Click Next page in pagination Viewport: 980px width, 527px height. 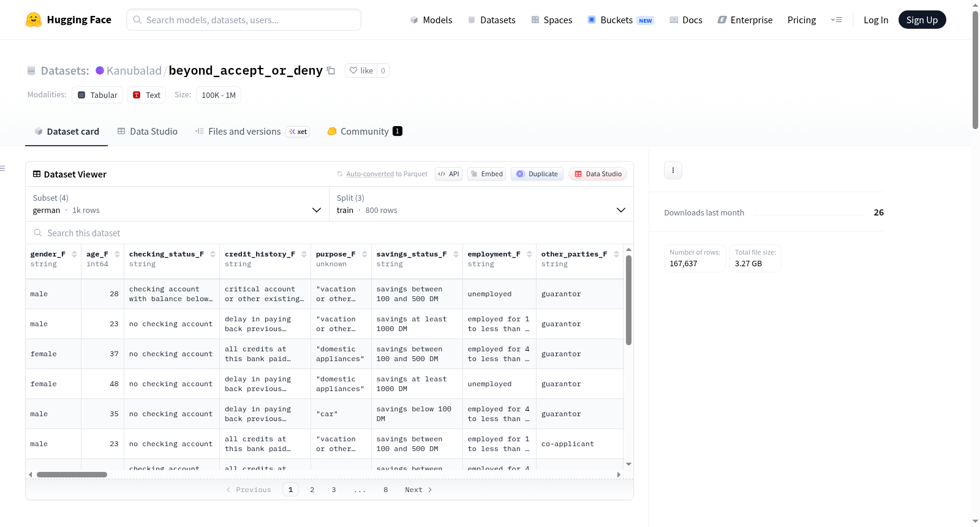tap(419, 490)
